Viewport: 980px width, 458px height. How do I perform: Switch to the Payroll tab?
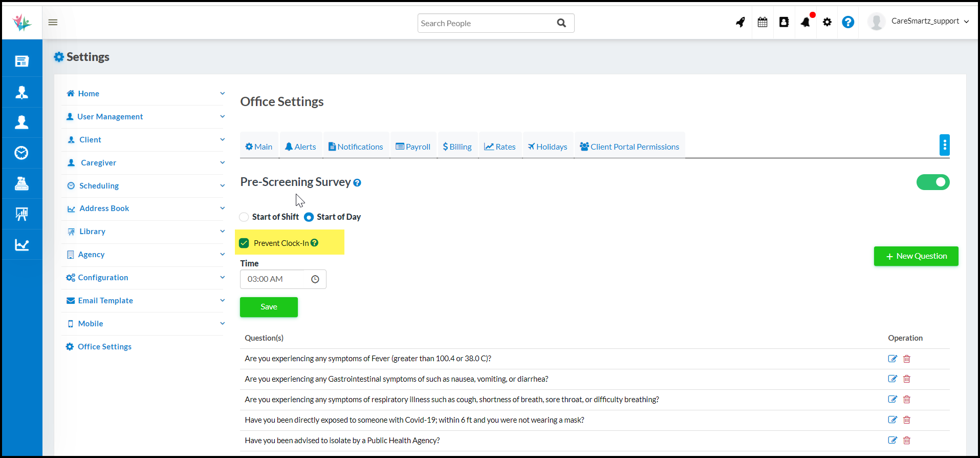(x=413, y=147)
